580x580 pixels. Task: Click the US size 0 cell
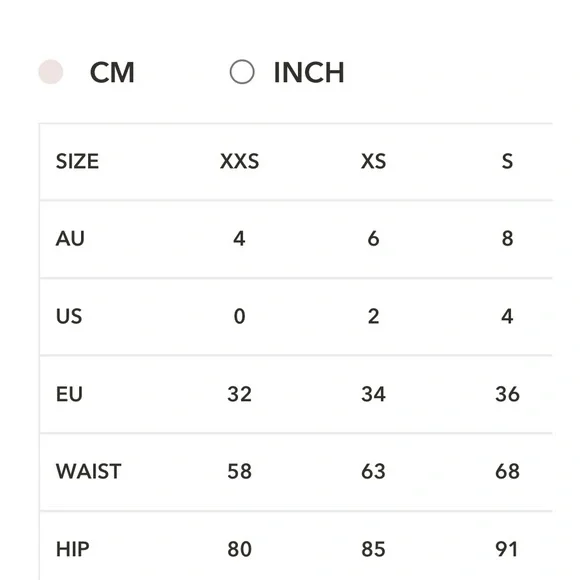(x=239, y=317)
